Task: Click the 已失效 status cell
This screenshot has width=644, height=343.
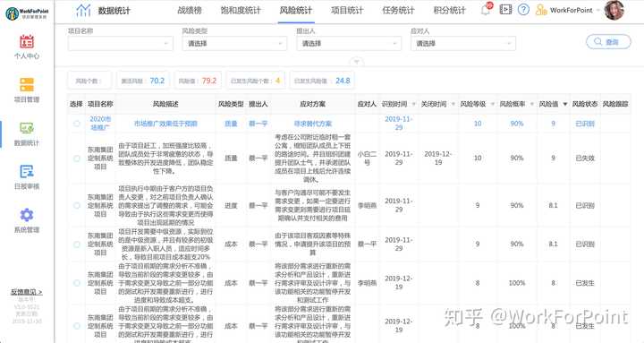Action: (585, 158)
